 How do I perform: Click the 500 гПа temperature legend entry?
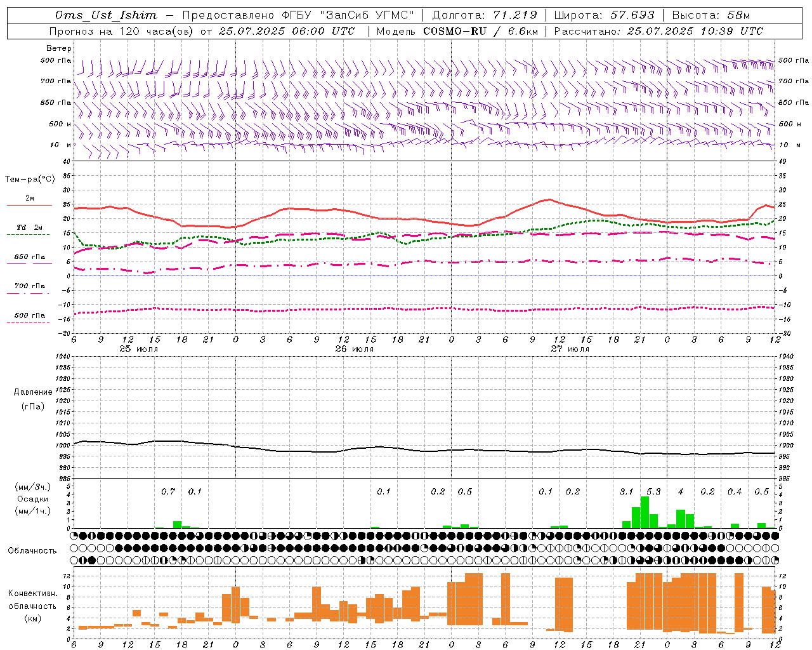pos(30,317)
